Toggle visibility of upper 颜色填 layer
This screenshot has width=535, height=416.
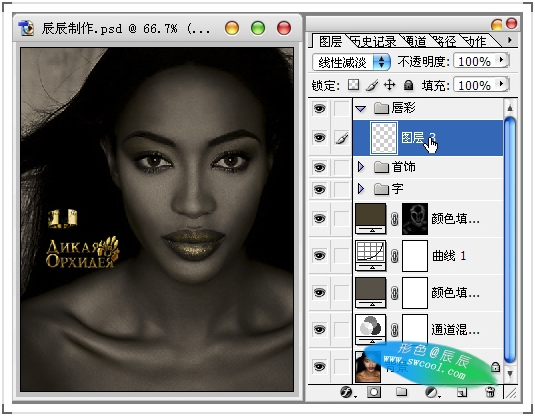[x=320, y=219]
